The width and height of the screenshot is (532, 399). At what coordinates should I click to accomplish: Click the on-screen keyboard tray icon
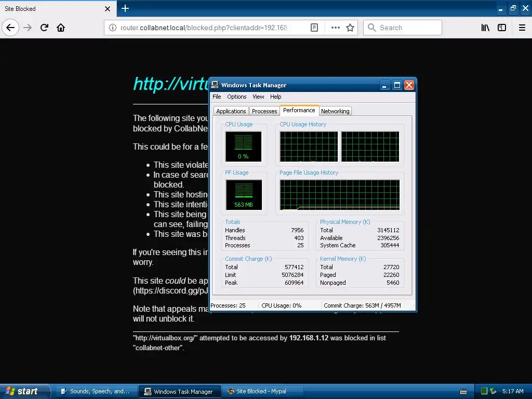point(463,392)
